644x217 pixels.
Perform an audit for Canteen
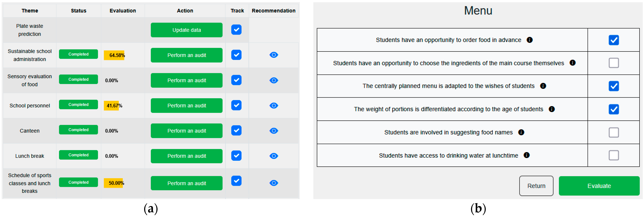pos(186,131)
